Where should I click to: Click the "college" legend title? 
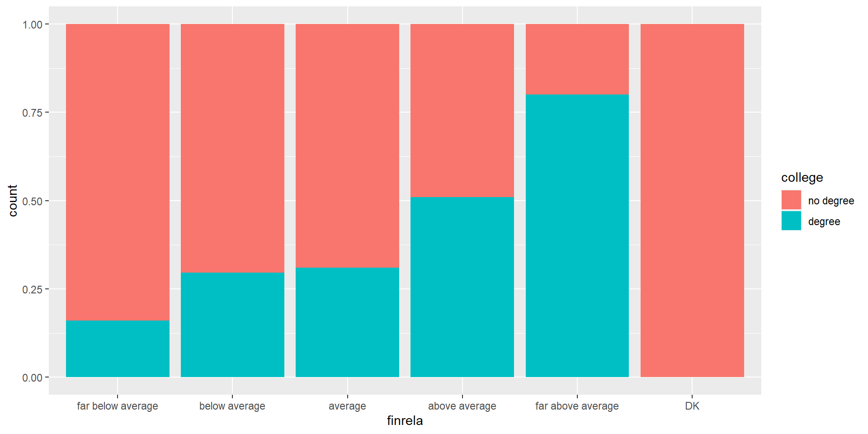802,178
